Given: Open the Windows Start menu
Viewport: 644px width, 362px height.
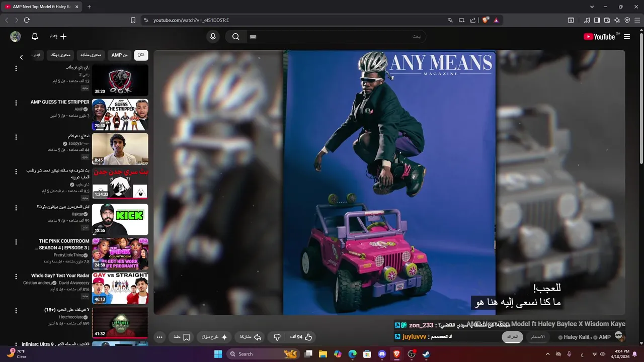Looking at the screenshot, I should [218, 354].
